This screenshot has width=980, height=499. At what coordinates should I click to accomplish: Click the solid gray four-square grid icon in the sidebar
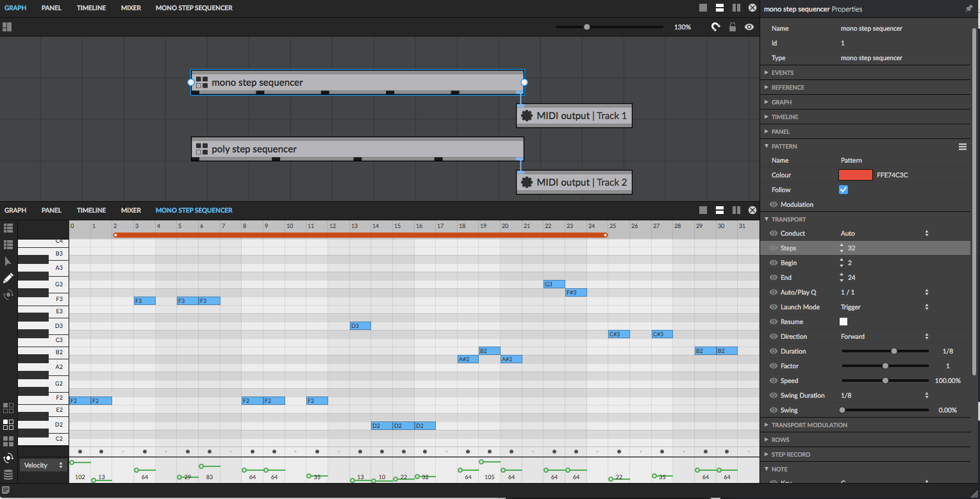pyautogui.click(x=8, y=441)
